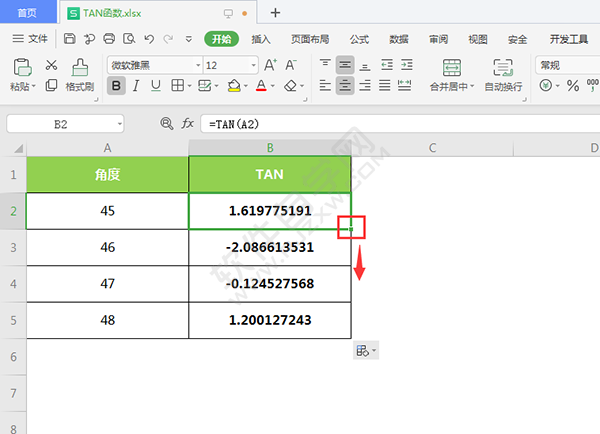The height and width of the screenshot is (434, 600).
Task: Open the 首页 home tab
Action: tap(28, 13)
